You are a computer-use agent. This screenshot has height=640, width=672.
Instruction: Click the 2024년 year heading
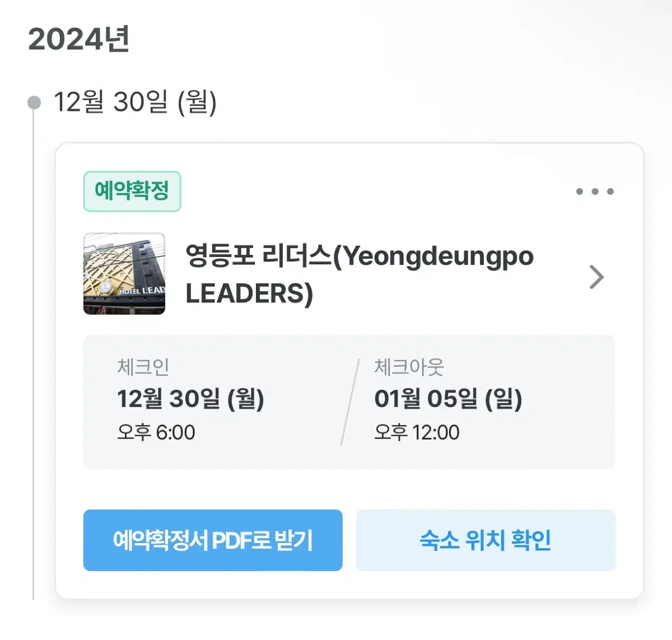[79, 40]
